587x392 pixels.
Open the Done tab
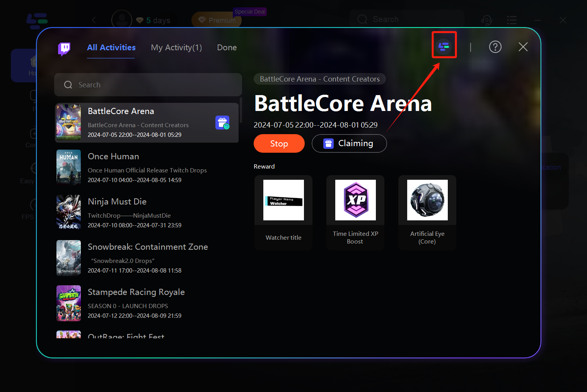tap(227, 48)
